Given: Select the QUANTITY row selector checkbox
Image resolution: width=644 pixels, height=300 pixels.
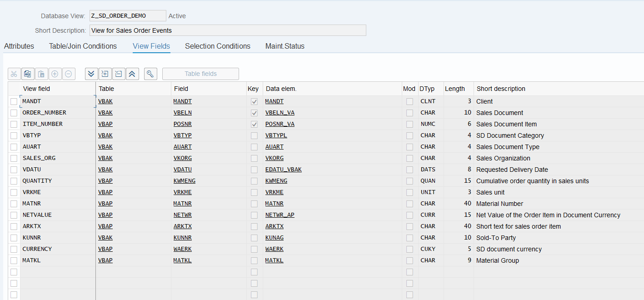Looking at the screenshot, I should [14, 181].
